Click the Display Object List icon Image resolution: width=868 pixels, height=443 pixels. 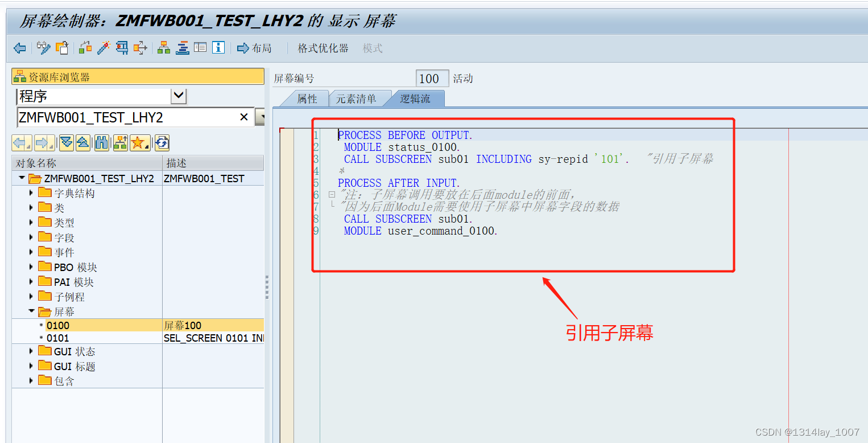pyautogui.click(x=164, y=48)
